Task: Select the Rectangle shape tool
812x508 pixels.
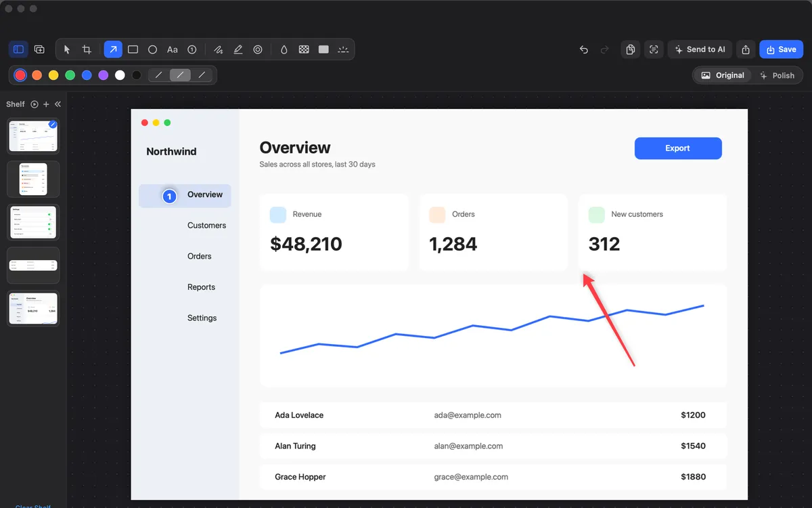Action: click(133, 49)
